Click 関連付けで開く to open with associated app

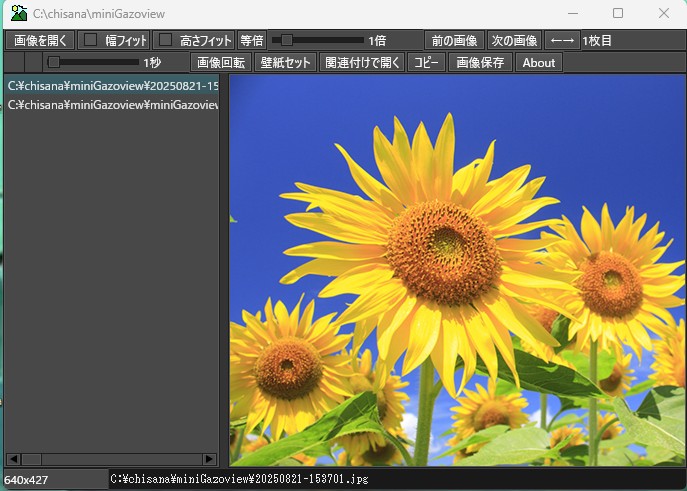pyautogui.click(x=362, y=62)
